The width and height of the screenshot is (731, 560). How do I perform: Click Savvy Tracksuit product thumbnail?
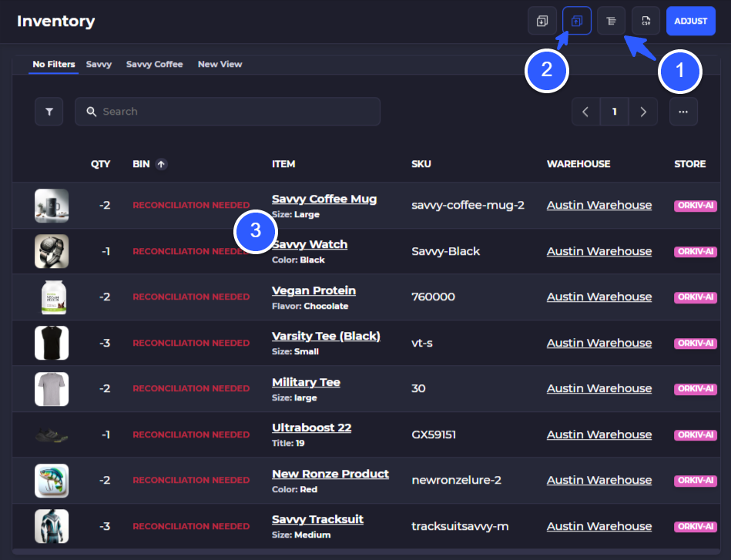pyautogui.click(x=52, y=526)
